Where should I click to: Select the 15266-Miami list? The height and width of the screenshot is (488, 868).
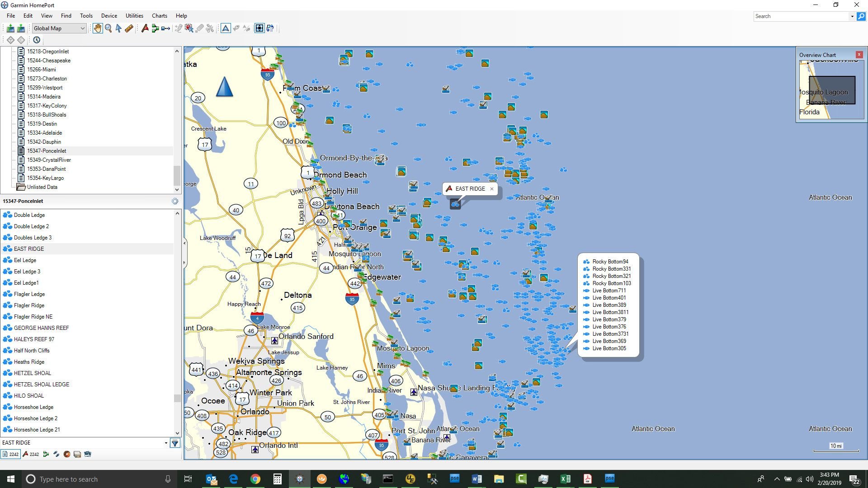pos(42,70)
